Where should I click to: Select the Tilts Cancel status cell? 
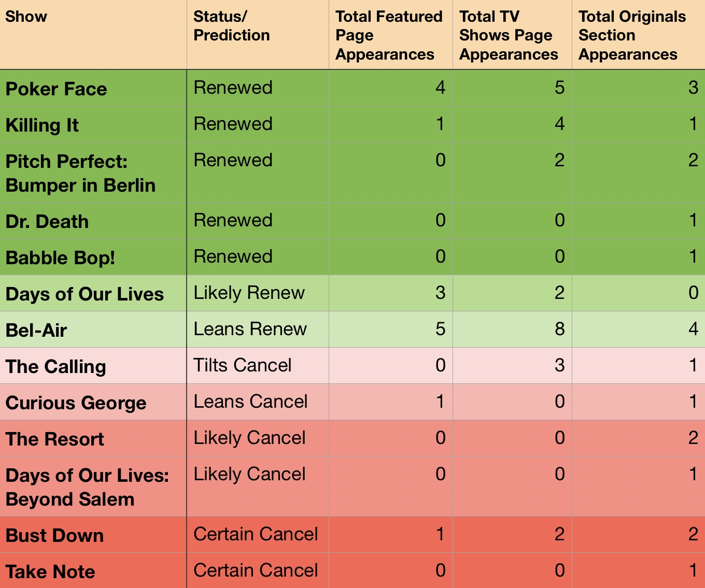258,366
